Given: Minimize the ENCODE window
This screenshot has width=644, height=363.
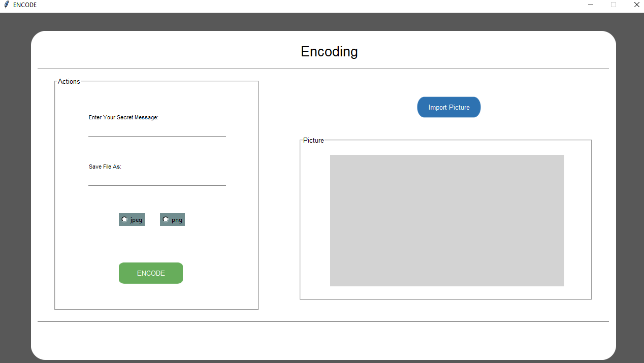Looking at the screenshot, I should (x=591, y=5).
